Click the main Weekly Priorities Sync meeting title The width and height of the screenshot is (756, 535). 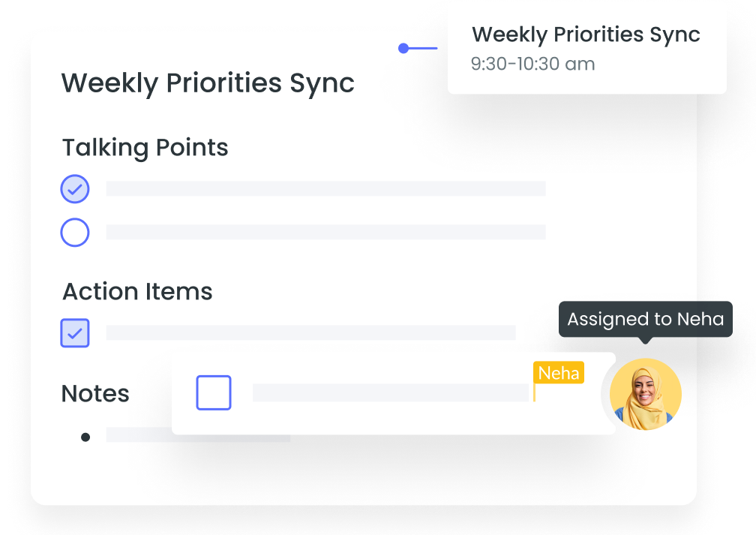pyautogui.click(x=208, y=83)
